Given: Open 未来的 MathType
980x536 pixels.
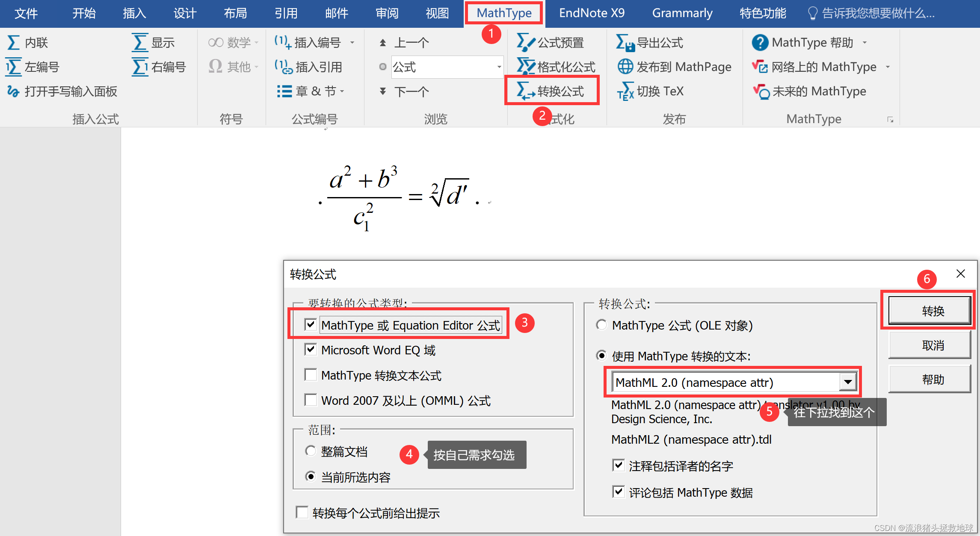Looking at the screenshot, I should pyautogui.click(x=809, y=91).
